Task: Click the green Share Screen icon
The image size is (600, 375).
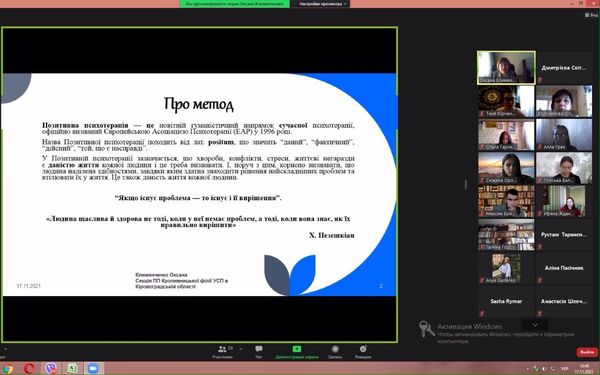Action: coord(297,349)
